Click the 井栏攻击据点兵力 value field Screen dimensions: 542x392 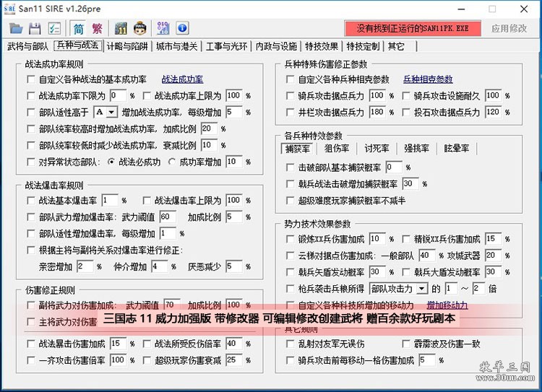(377, 112)
